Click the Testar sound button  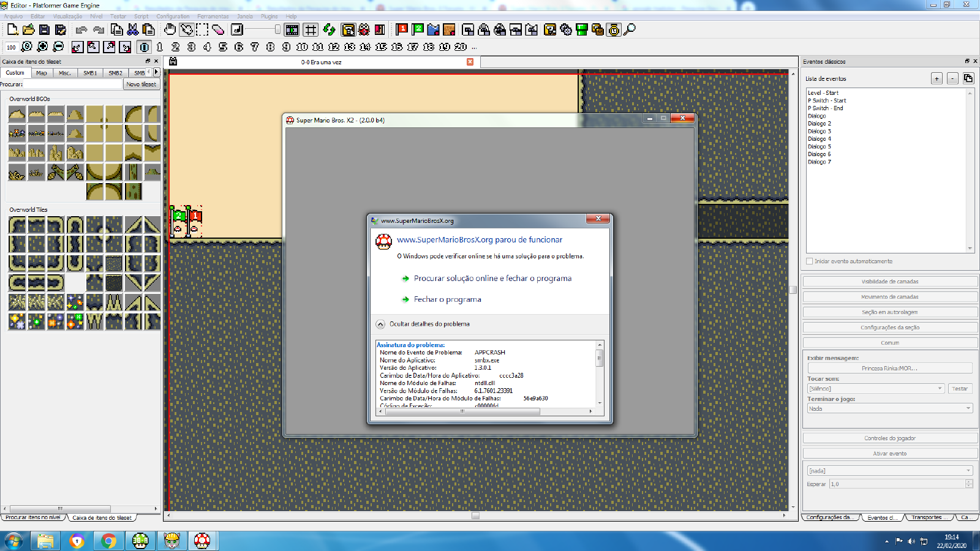click(960, 389)
